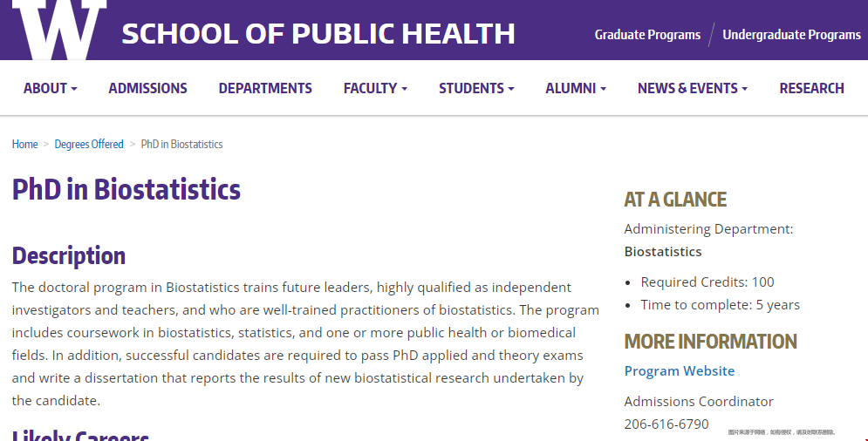
Task: Click the Home breadcrumb link
Action: (x=24, y=144)
